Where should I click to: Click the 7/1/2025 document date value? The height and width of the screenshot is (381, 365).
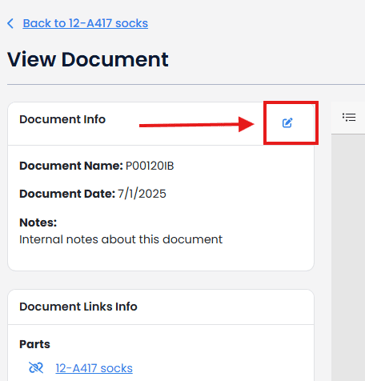tap(142, 194)
